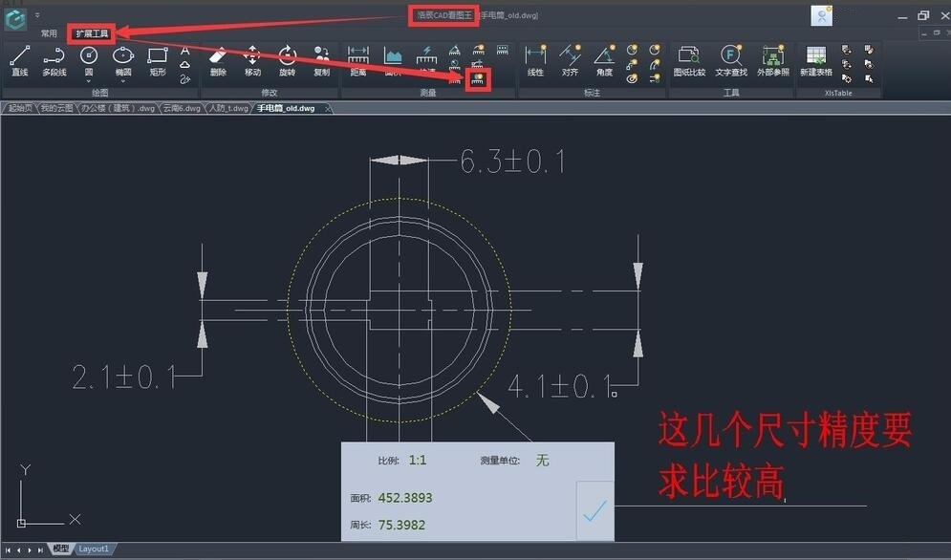The height and width of the screenshot is (560, 951).
Task: Choose the 矩形 rectangle tool
Action: 156,59
